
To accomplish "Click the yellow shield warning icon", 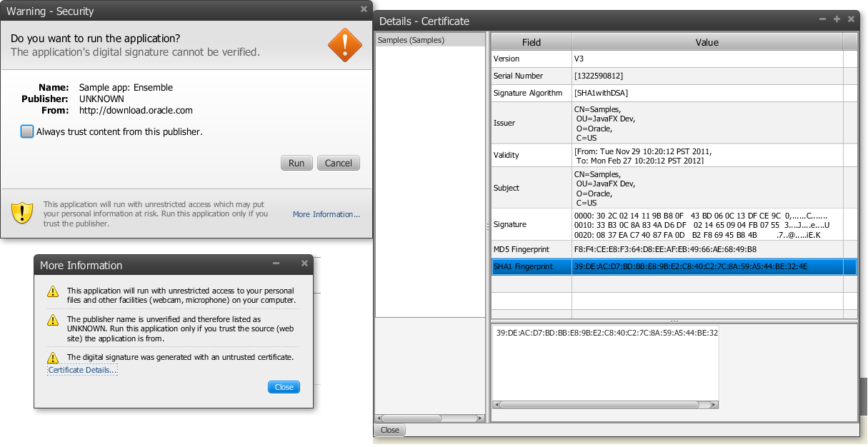I will coord(23,213).
